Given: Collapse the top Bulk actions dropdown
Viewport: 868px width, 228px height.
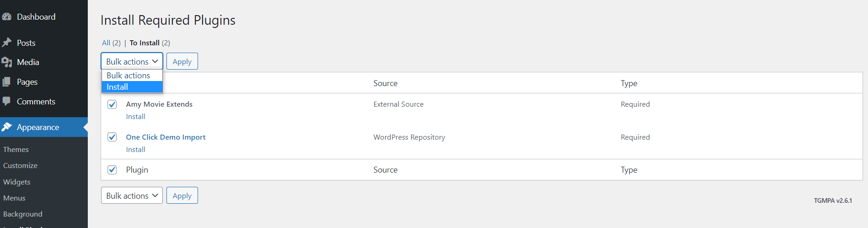Looking at the screenshot, I should click(x=132, y=61).
